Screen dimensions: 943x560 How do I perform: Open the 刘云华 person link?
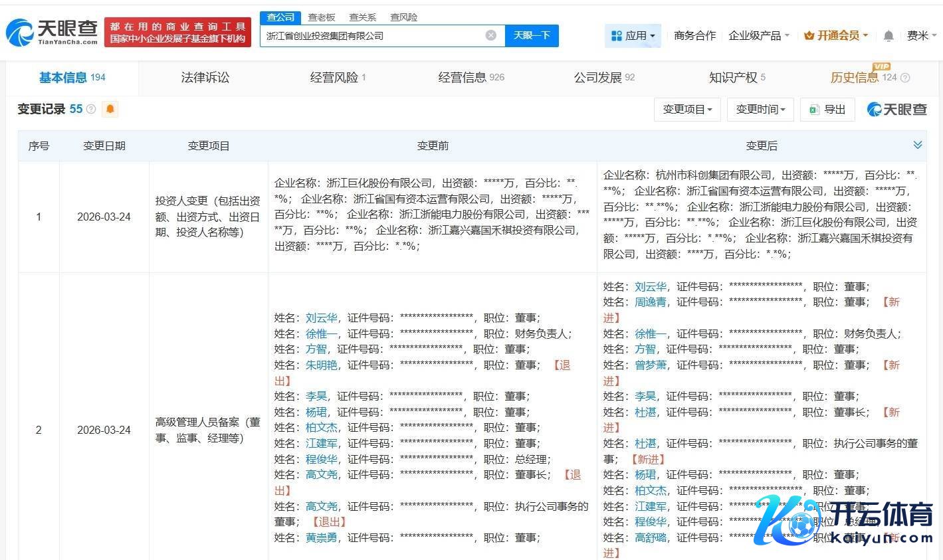tap(321, 318)
